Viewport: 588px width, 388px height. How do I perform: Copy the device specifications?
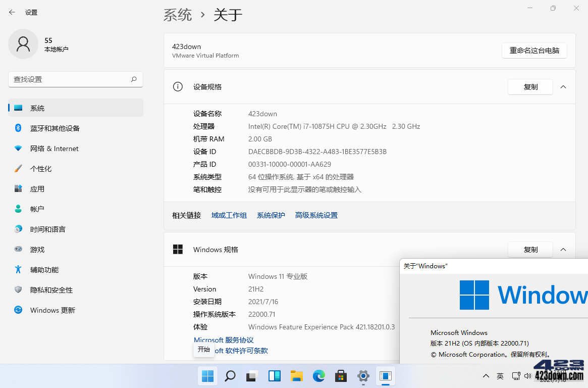pos(530,87)
